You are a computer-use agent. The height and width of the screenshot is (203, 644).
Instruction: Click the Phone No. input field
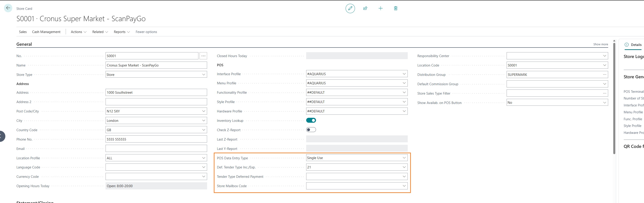pyautogui.click(x=156, y=139)
